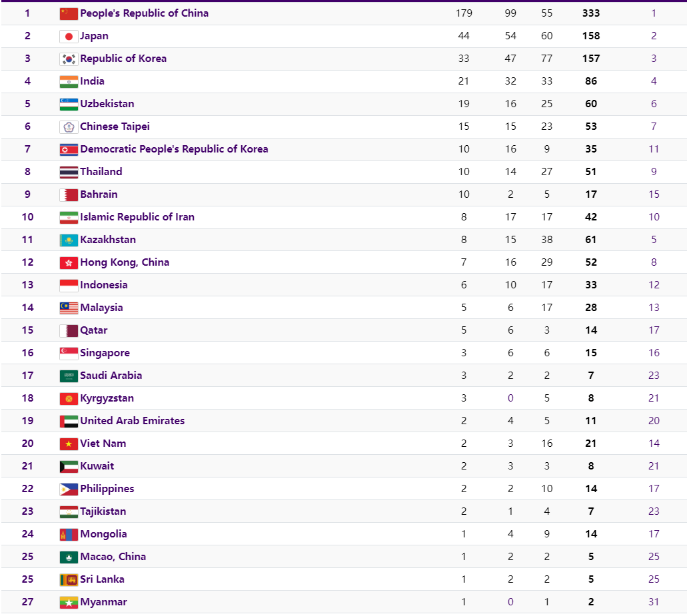Open the Viet Nam country link
The height and width of the screenshot is (616, 687).
click(x=103, y=444)
